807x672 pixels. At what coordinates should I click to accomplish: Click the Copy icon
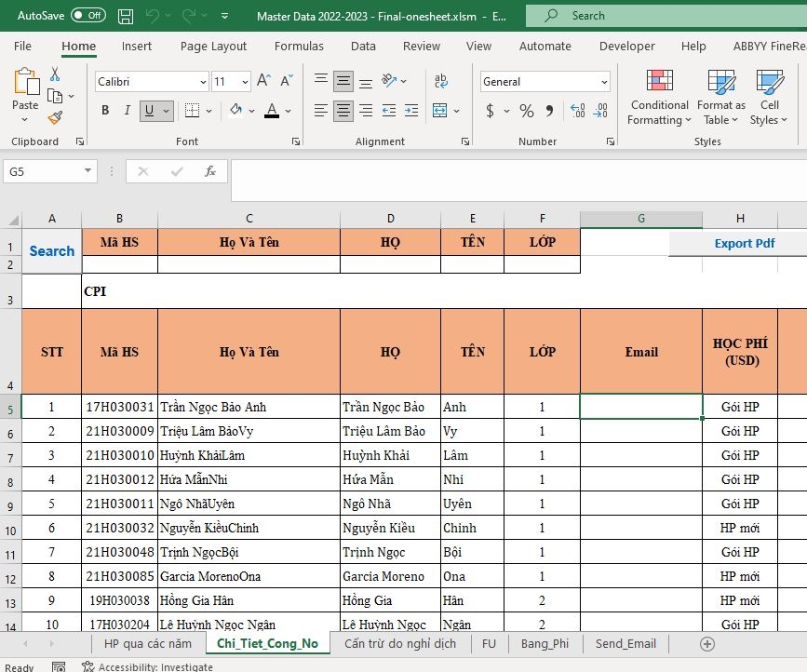(x=55, y=96)
